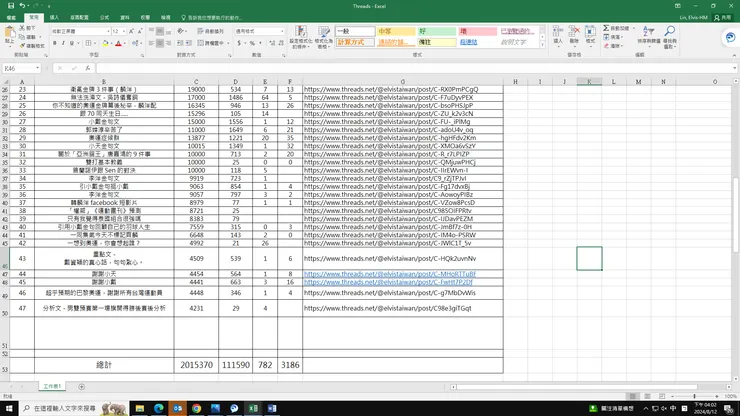Open Conditional Formatting menu
Image resolution: width=740 pixels, height=416 pixels.
(x=301, y=37)
